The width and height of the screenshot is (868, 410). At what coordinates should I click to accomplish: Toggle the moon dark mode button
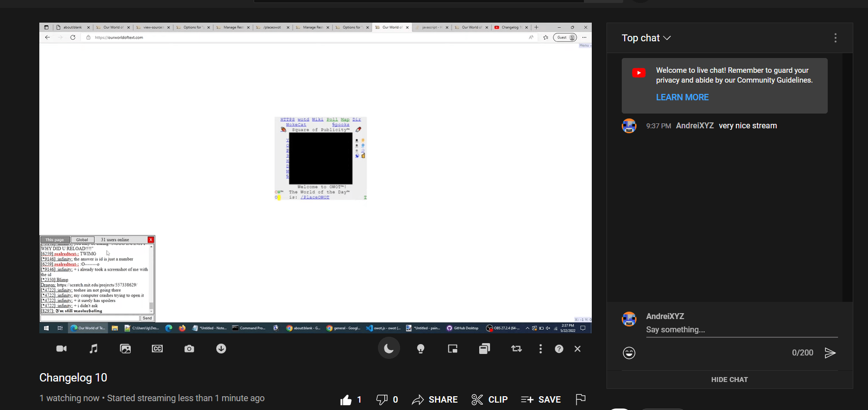(x=389, y=349)
